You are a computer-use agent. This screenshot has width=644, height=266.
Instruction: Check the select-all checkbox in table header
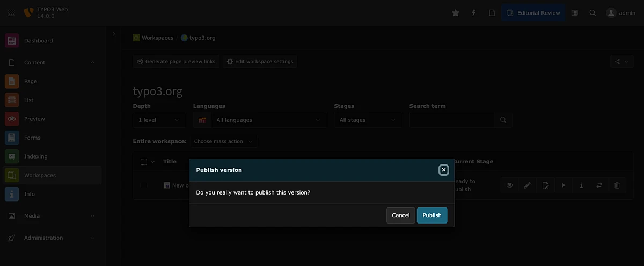click(x=143, y=162)
